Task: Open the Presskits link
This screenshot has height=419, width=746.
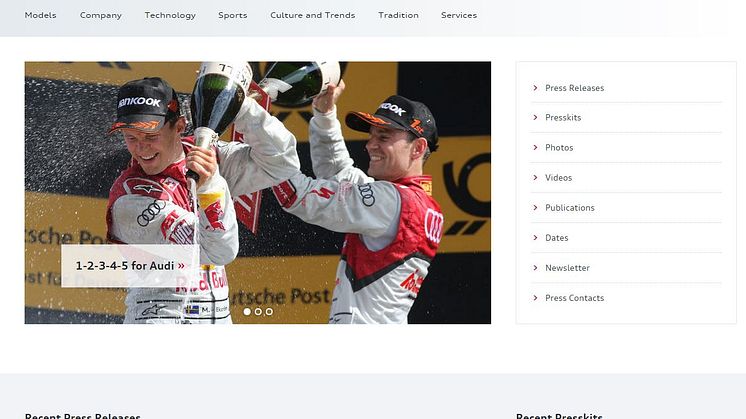Action: pyautogui.click(x=563, y=117)
